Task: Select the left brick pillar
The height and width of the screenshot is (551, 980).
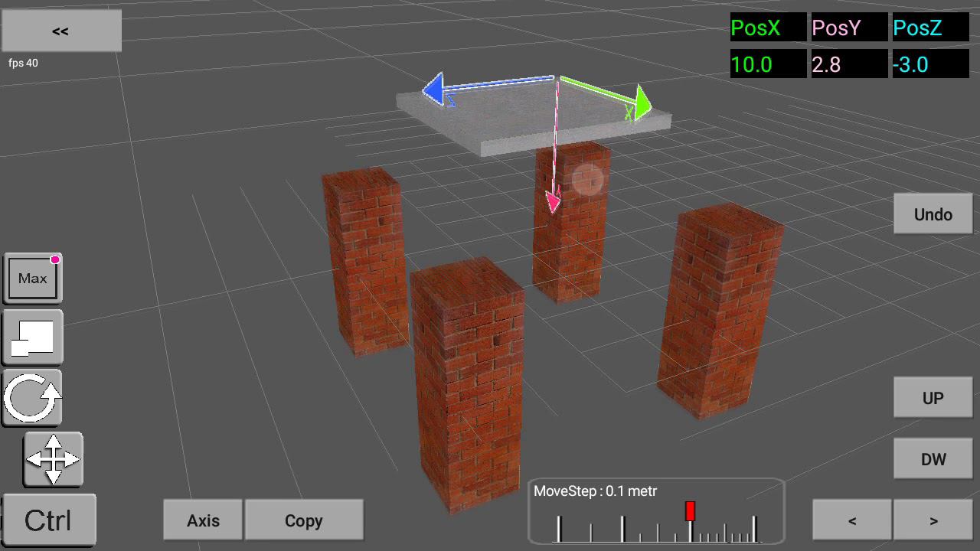Action: 365,260
